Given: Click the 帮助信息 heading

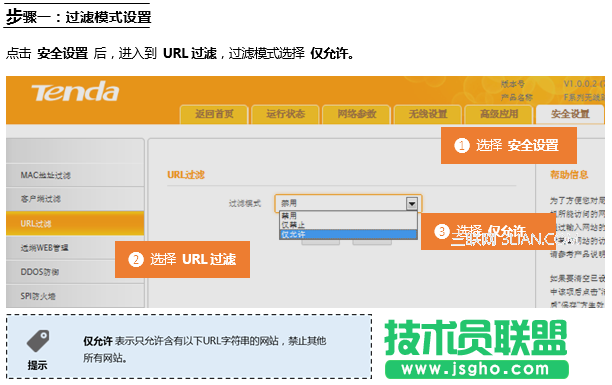Looking at the screenshot, I should 569,175.
